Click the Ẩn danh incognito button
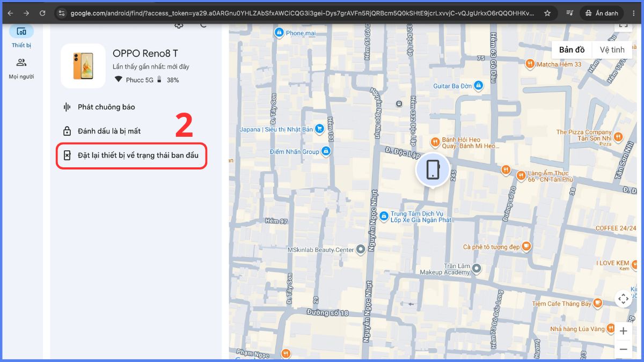This screenshot has width=644, height=362. click(x=601, y=13)
